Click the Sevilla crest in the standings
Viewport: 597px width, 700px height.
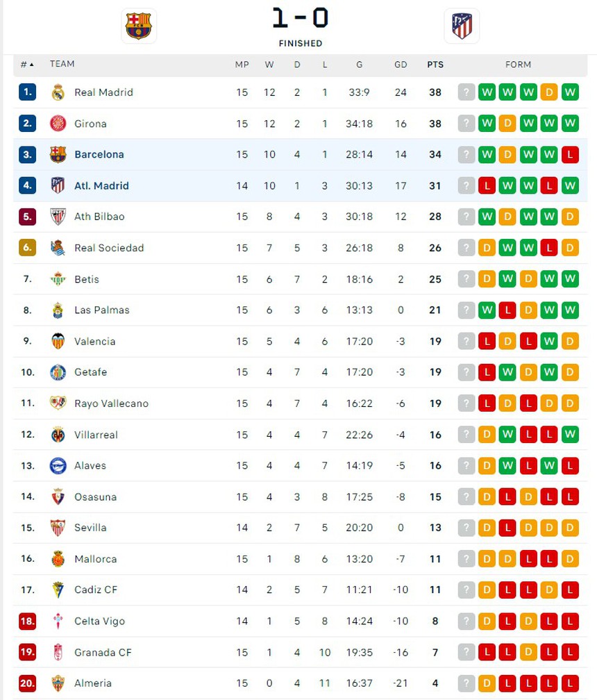point(59,528)
